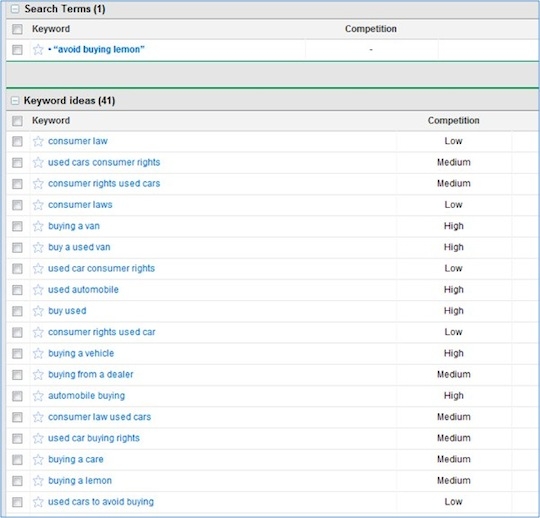Star the used car buying rights keyword

[38, 438]
